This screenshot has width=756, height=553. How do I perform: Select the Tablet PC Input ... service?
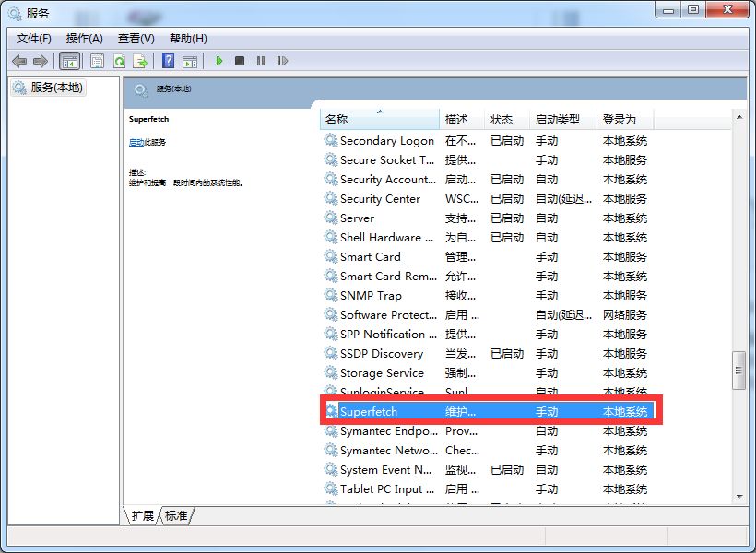click(x=487, y=488)
